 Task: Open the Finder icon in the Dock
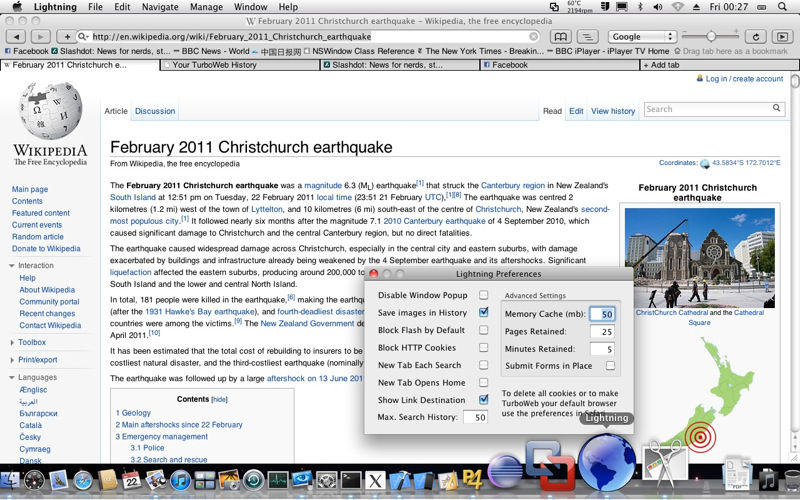tap(9, 480)
